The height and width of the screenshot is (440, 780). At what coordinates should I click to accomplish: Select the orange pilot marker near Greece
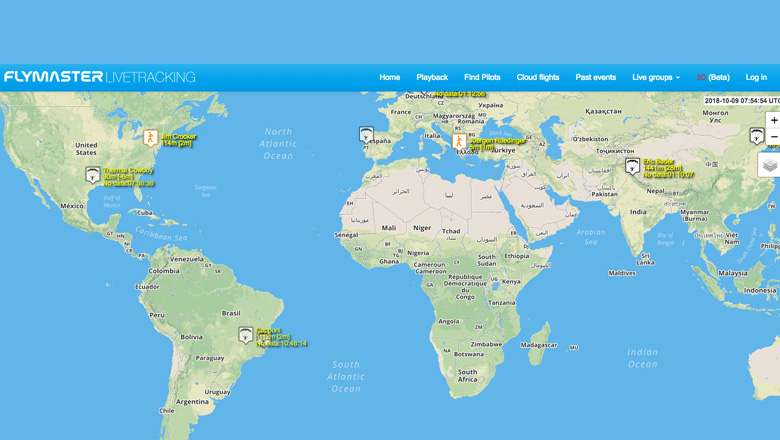point(459,142)
